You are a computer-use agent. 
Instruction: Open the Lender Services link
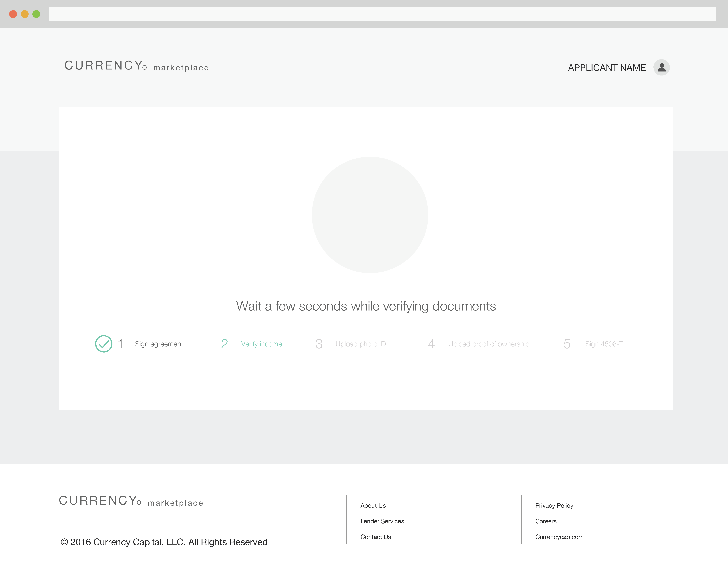point(382,521)
